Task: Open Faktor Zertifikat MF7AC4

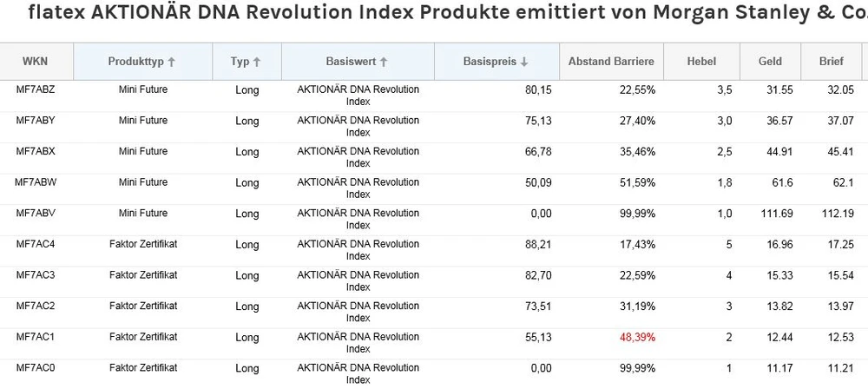Action: coord(36,244)
